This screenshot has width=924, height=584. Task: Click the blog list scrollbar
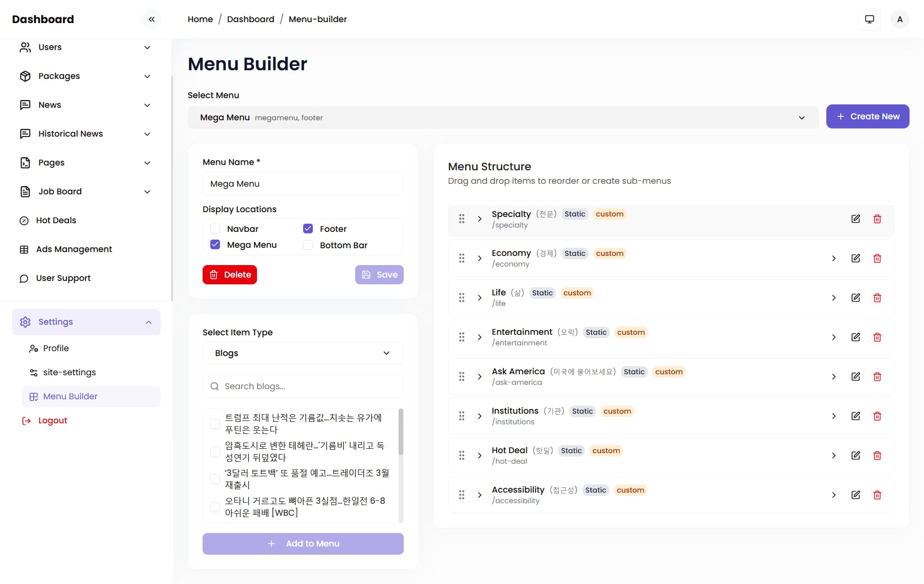[x=401, y=432]
